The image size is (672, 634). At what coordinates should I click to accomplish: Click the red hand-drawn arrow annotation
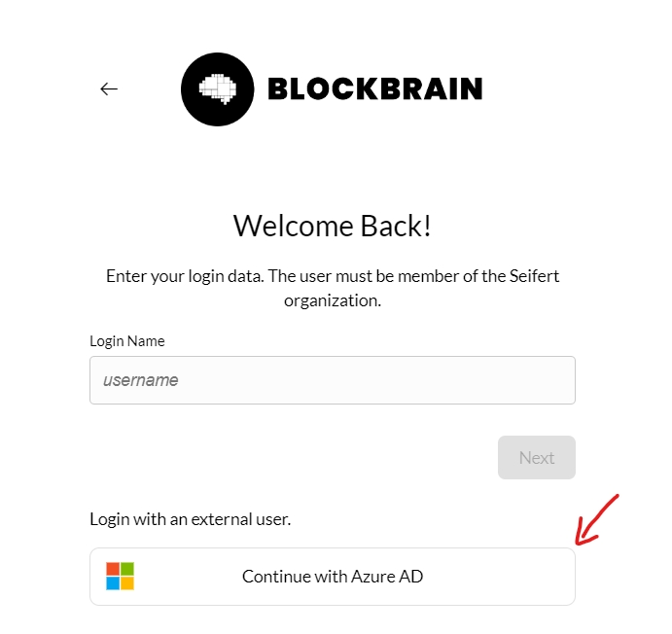596,521
